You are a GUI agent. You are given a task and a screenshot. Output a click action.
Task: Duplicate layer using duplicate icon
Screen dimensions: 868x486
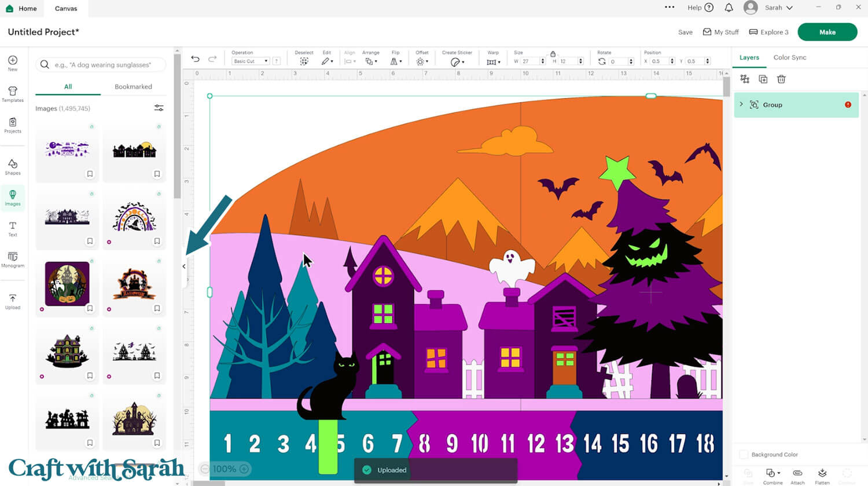click(763, 79)
